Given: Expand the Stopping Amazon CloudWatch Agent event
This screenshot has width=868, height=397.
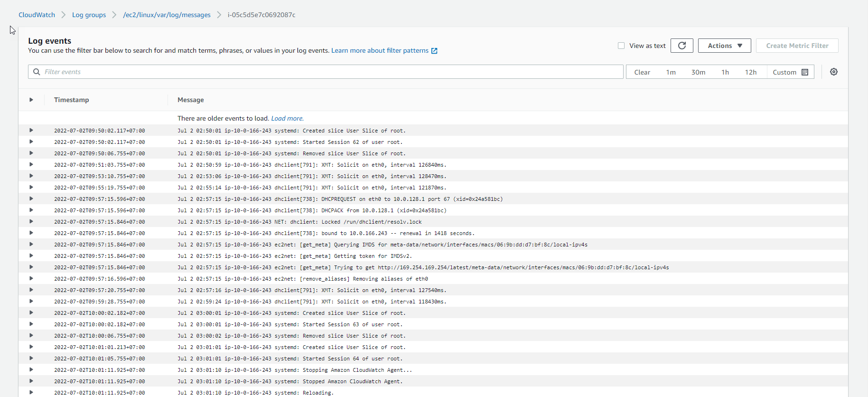Looking at the screenshot, I should pos(31,370).
